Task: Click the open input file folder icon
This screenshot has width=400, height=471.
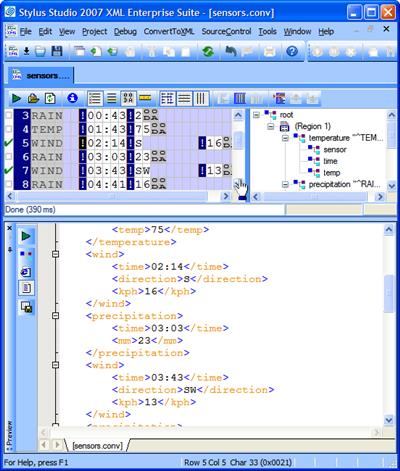Action: (33, 99)
